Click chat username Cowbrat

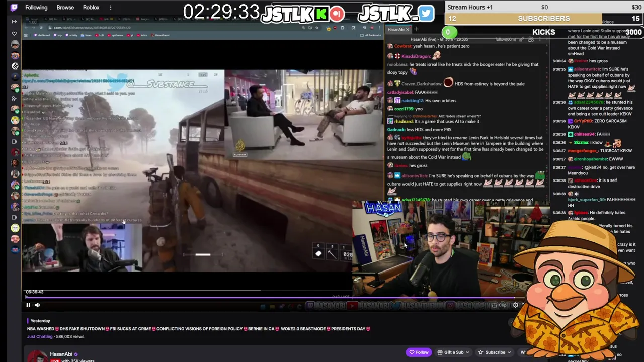tap(403, 46)
